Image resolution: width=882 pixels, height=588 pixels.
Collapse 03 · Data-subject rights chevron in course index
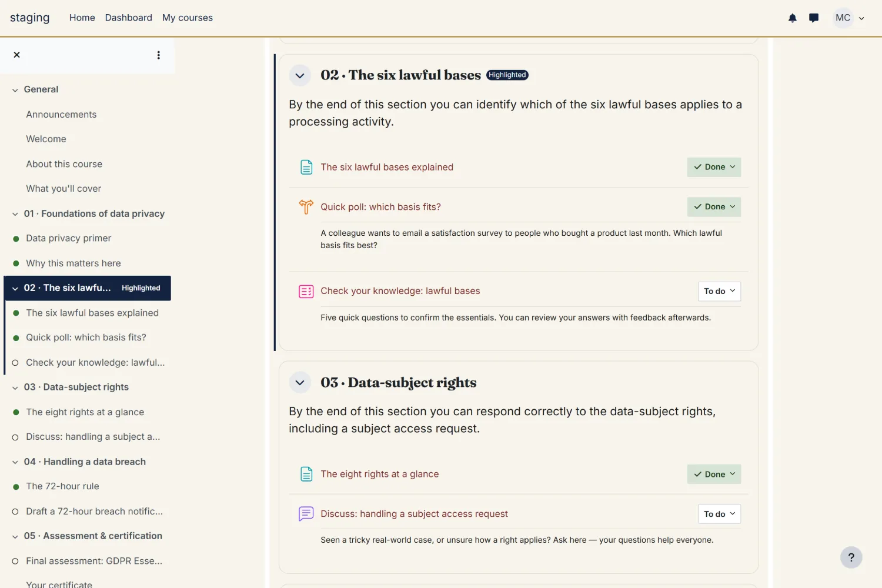pos(15,387)
